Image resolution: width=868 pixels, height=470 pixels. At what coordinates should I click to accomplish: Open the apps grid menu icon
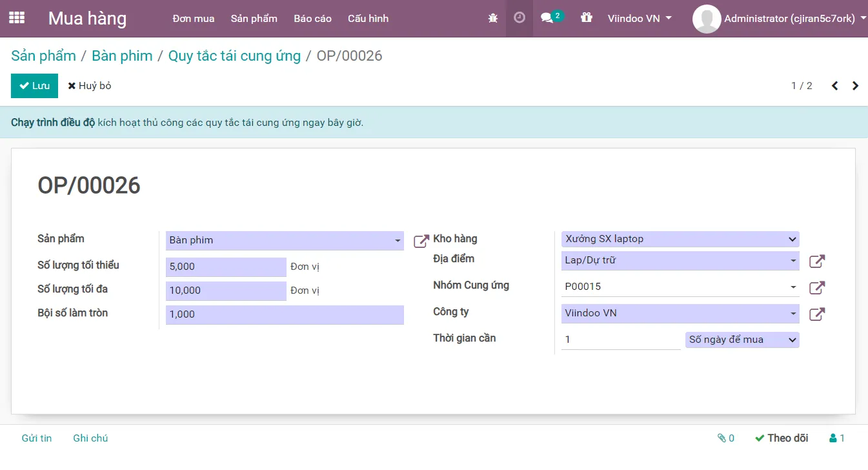(x=17, y=18)
